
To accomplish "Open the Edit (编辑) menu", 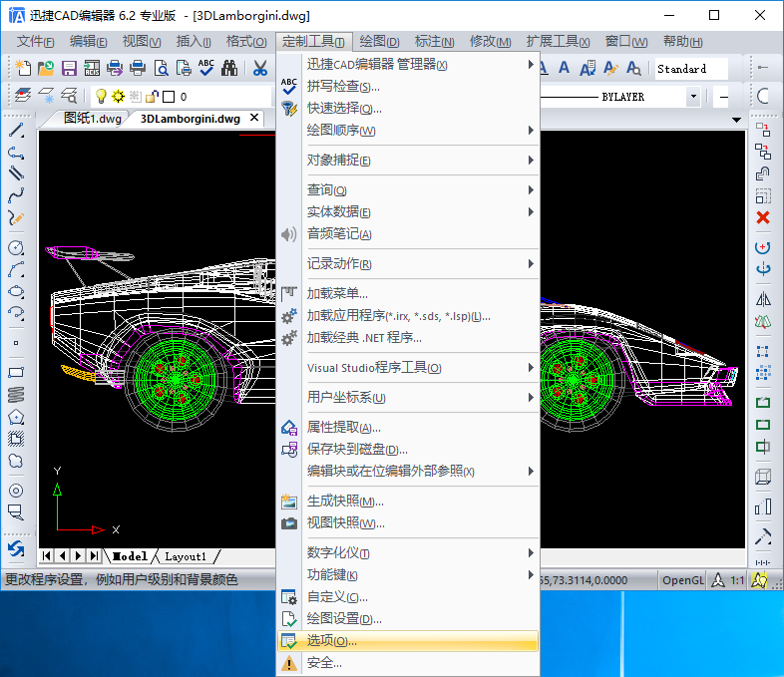I will [89, 42].
